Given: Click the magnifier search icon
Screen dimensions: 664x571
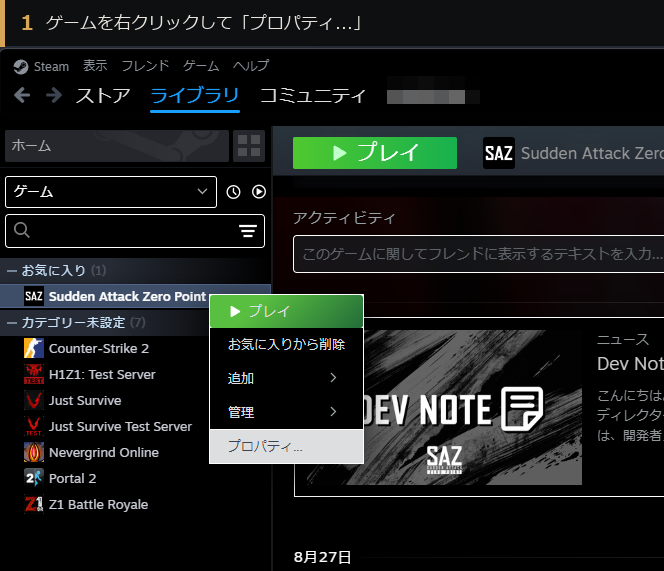Looking at the screenshot, I should click(22, 230).
